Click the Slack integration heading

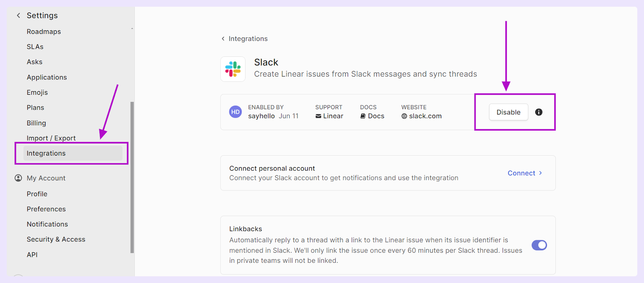266,62
